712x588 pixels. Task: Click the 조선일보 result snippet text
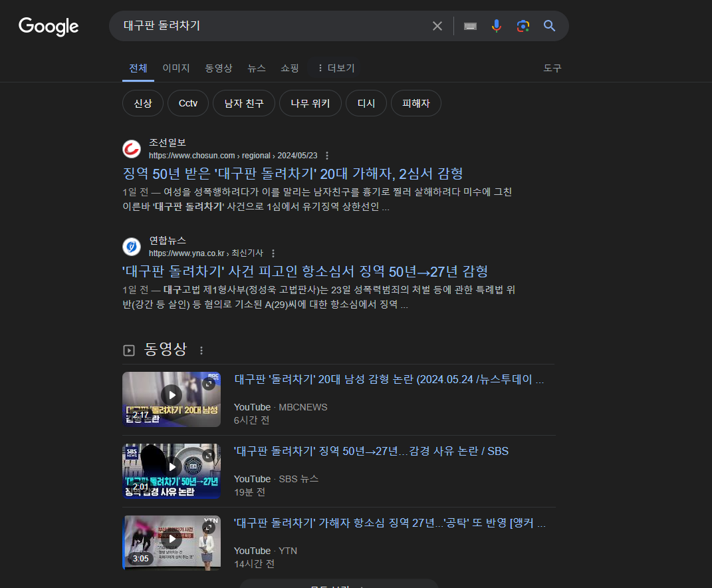pyautogui.click(x=317, y=199)
